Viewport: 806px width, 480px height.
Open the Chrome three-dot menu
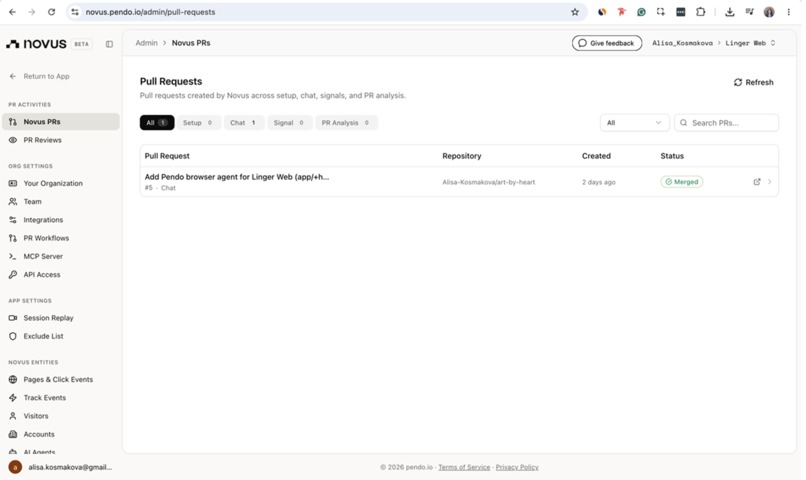click(x=789, y=12)
